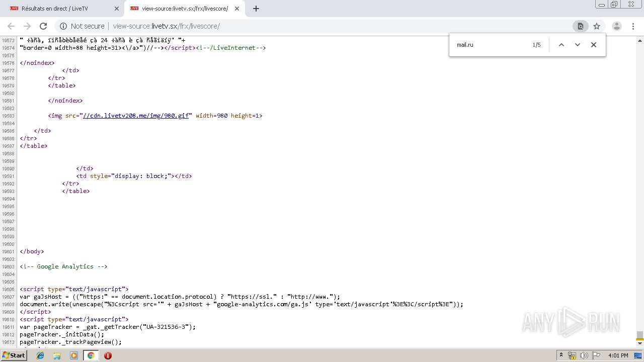644x362 pixels.
Task: Open the cdn.livetv208.me/img/980.gif link
Action: (136, 116)
